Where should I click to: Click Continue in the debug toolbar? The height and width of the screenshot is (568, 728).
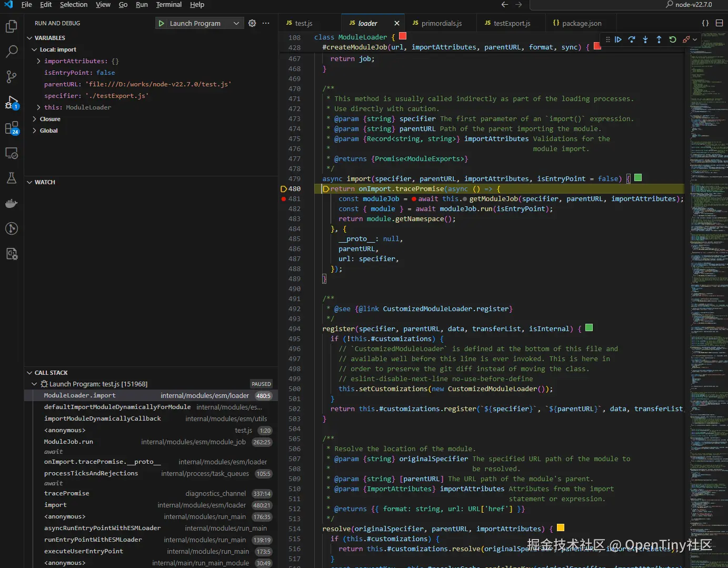[x=618, y=39]
